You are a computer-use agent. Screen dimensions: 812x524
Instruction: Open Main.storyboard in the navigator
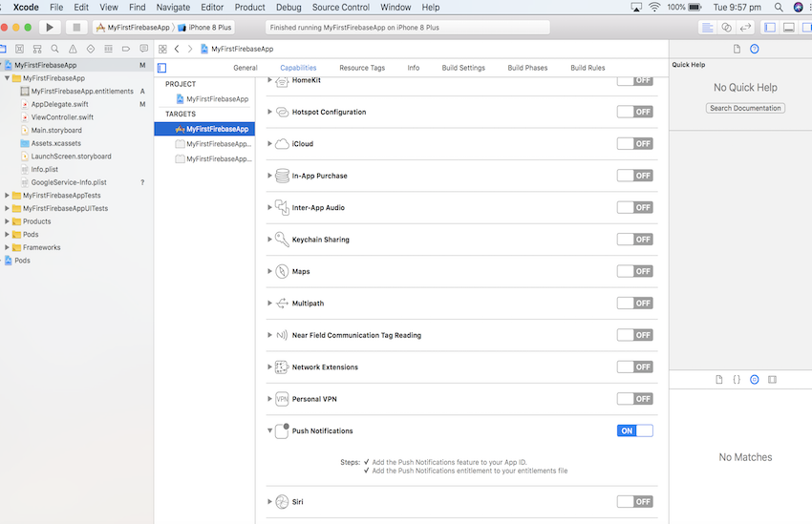click(56, 131)
